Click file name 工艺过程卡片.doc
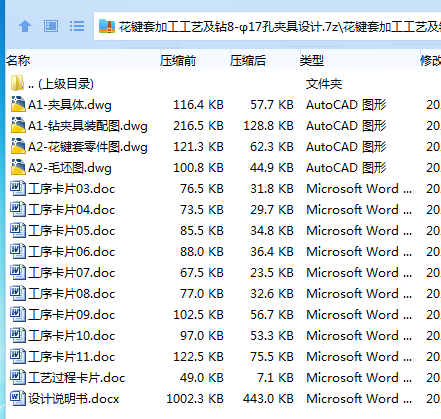Screen dimensions: 441x419 pos(77,378)
